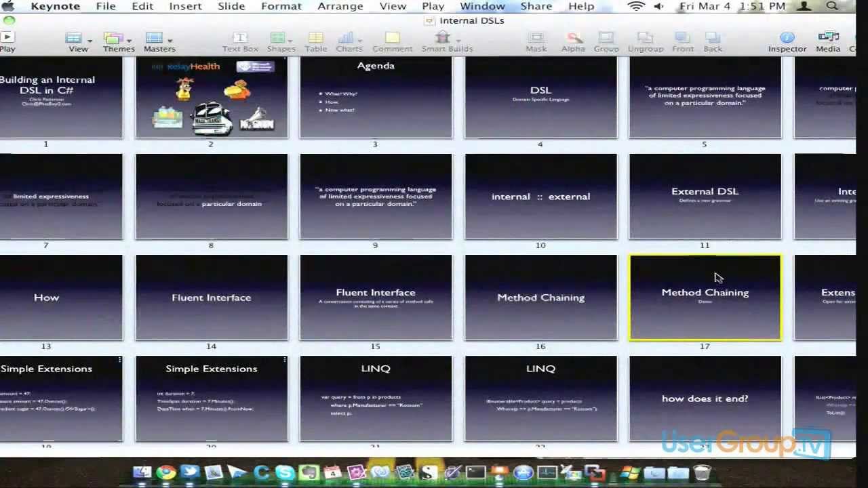The image size is (868, 488).
Task: Select slide 2 with RelayHealth logos
Action: (x=212, y=98)
